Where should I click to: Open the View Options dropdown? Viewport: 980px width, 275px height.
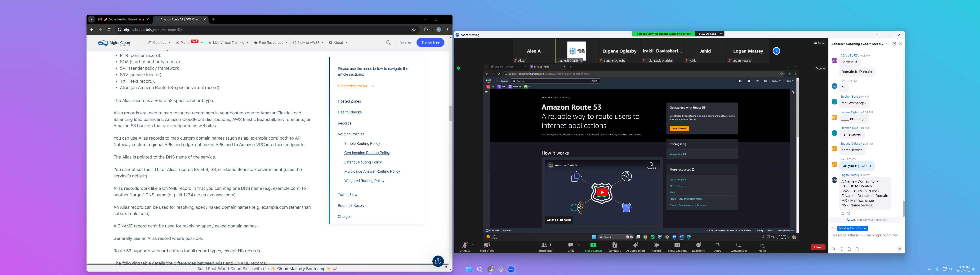pyautogui.click(x=710, y=34)
